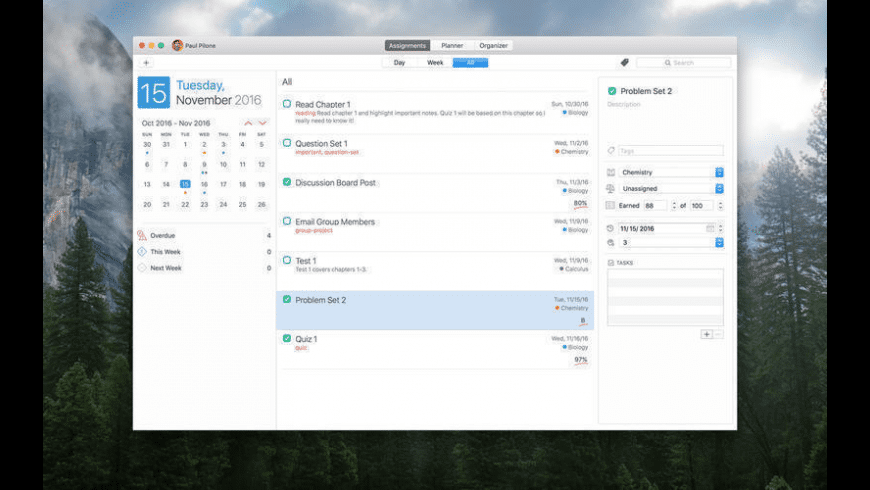The image size is (870, 490).
Task: Click the grade icon beside Earned
Action: [610, 205]
